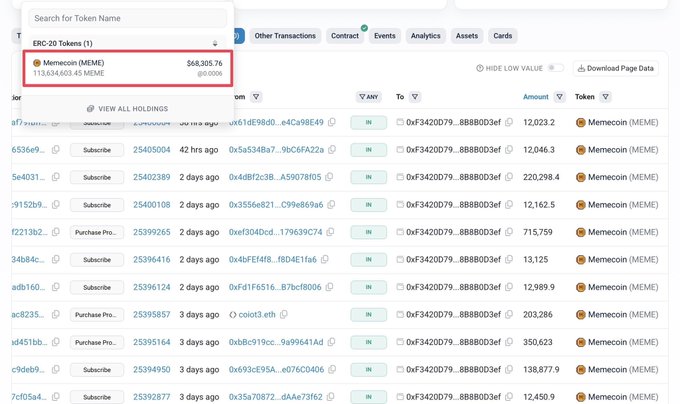Copy transaction hash f2213b2...
This screenshot has height=404, width=680.
(x=56, y=232)
